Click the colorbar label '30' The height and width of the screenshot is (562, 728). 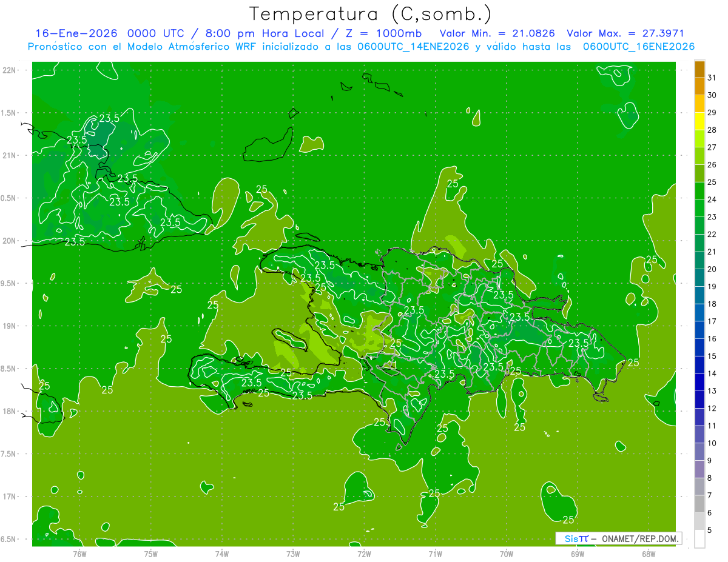712,95
